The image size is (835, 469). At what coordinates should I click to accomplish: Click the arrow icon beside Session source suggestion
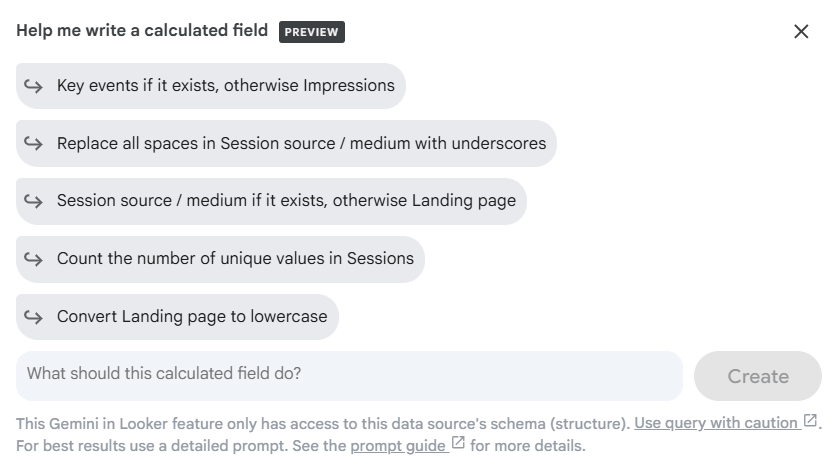coord(34,201)
